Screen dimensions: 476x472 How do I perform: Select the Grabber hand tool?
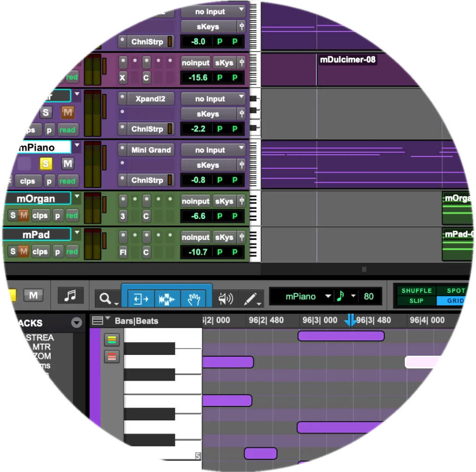(x=193, y=299)
